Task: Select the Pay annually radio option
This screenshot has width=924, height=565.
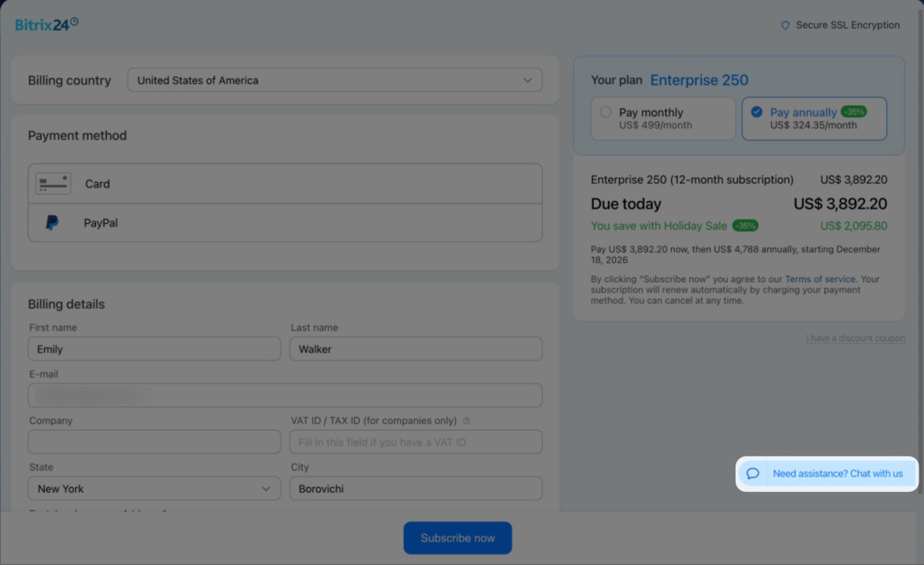Action: pyautogui.click(x=757, y=112)
